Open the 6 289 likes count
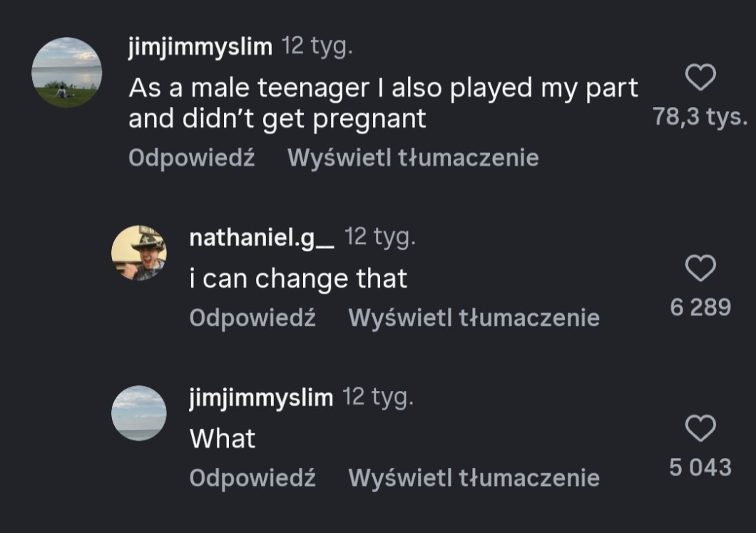Image resolution: width=756 pixels, height=533 pixels. point(700,308)
